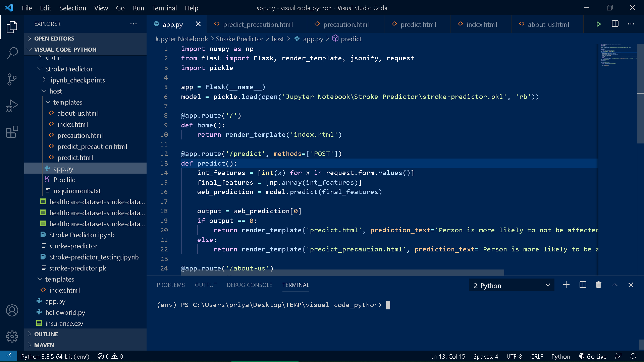Open the Extensions view
The width and height of the screenshot is (644, 362).
[12, 132]
